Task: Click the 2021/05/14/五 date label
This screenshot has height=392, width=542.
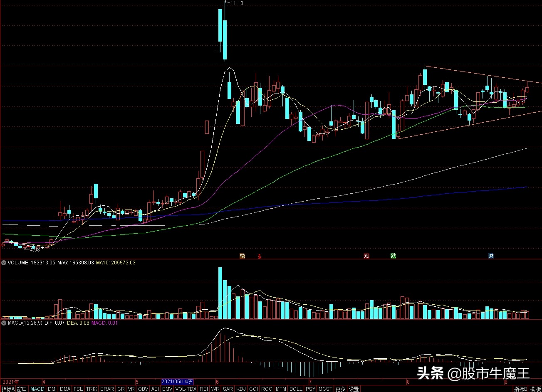Action: click(x=177, y=381)
